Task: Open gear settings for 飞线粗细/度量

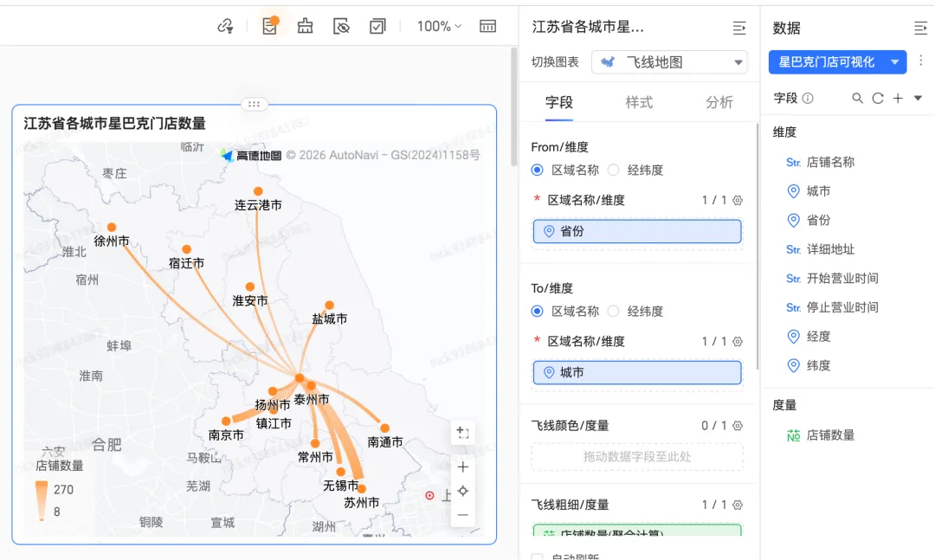Action: coord(738,505)
